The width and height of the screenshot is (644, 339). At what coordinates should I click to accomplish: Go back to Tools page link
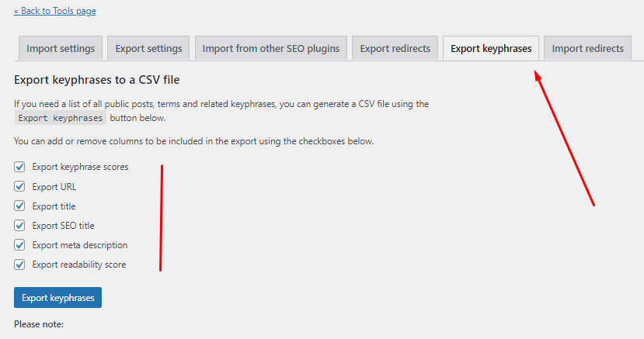coord(55,12)
